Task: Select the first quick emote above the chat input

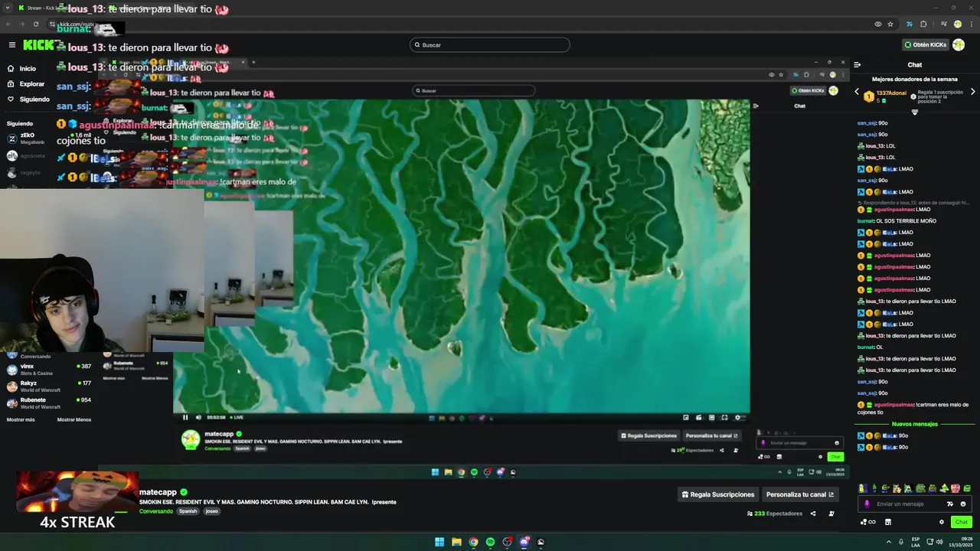Action: coord(863,488)
